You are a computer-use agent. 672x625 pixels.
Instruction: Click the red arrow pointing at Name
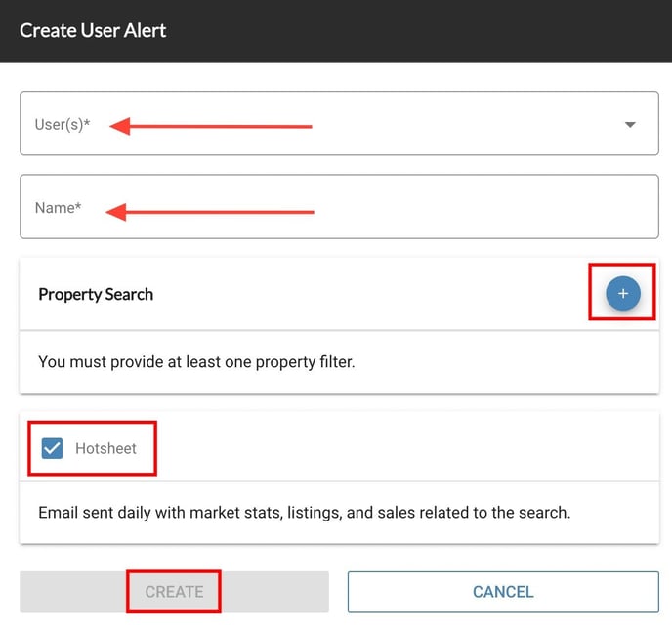[x=210, y=211]
